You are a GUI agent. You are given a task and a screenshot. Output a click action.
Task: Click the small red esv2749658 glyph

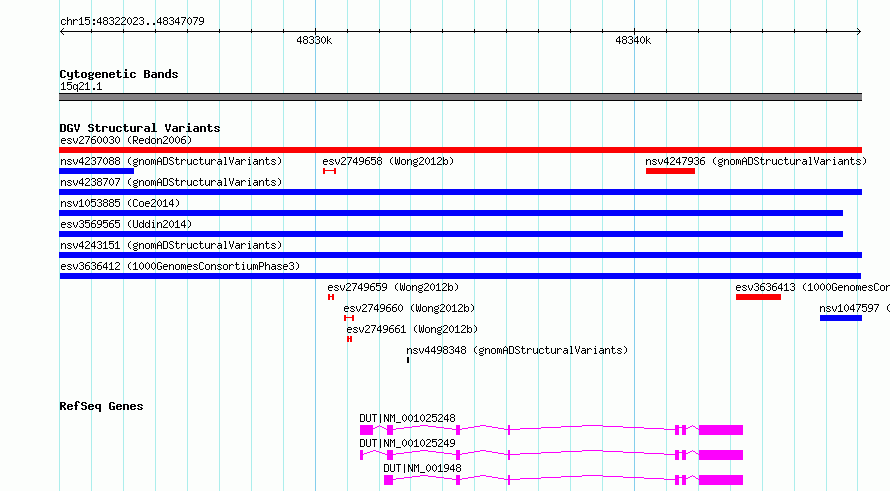329,171
